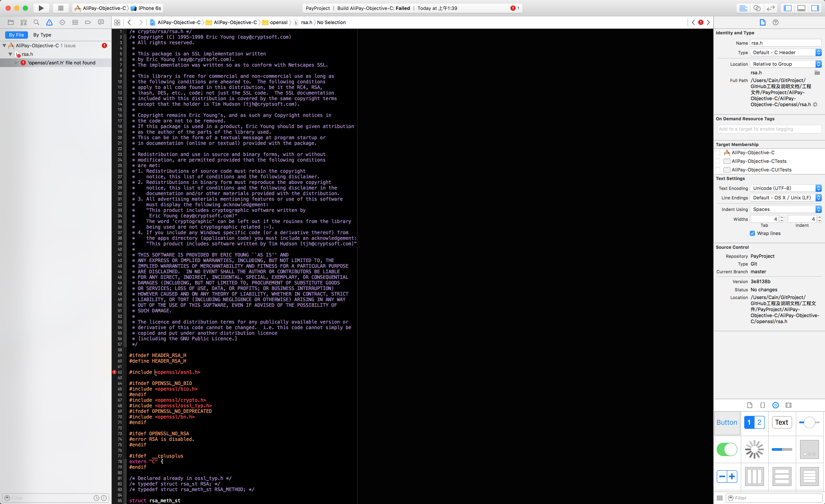Open the Indent Using Spaces dropdown
Image resolution: width=825 pixels, height=504 pixels.
785,209
